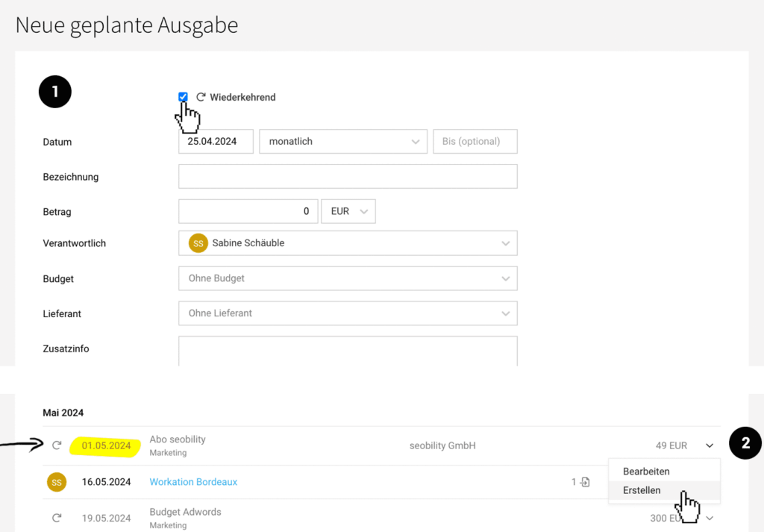Click the date 19.05.2024
The image size is (764, 532).
106,519
